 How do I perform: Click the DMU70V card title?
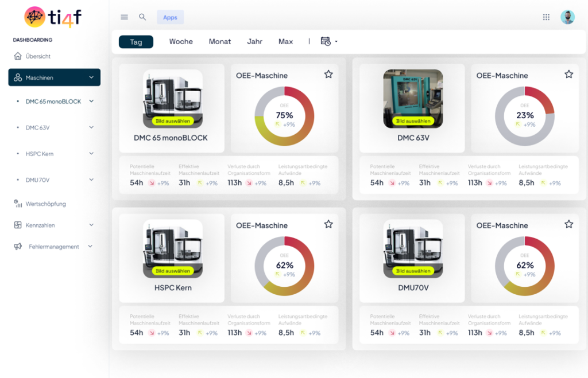click(413, 288)
